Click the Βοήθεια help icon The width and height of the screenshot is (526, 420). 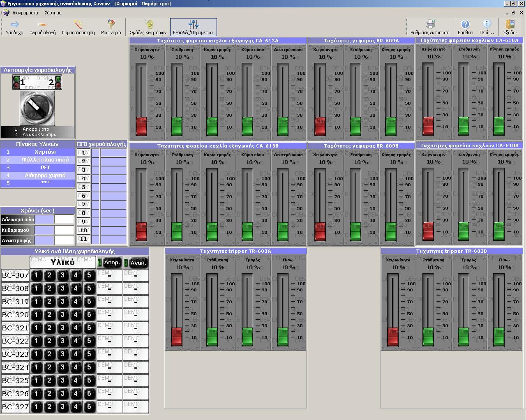(x=465, y=27)
